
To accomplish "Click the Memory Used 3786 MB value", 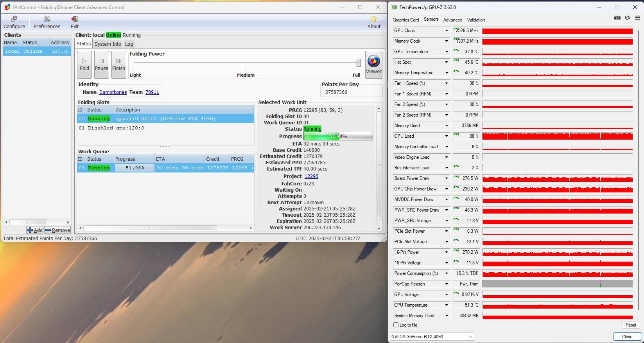I will tap(466, 126).
